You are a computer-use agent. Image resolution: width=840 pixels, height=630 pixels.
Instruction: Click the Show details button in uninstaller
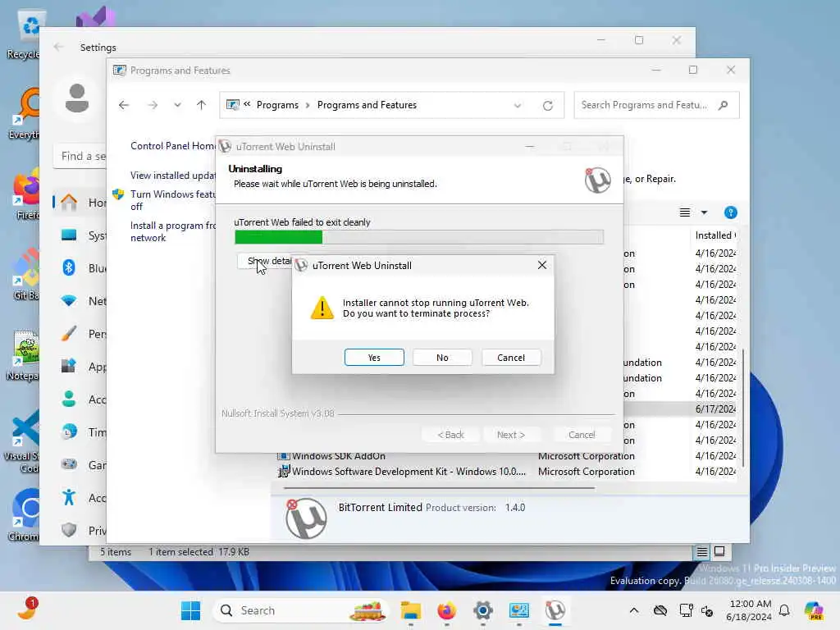265,261
